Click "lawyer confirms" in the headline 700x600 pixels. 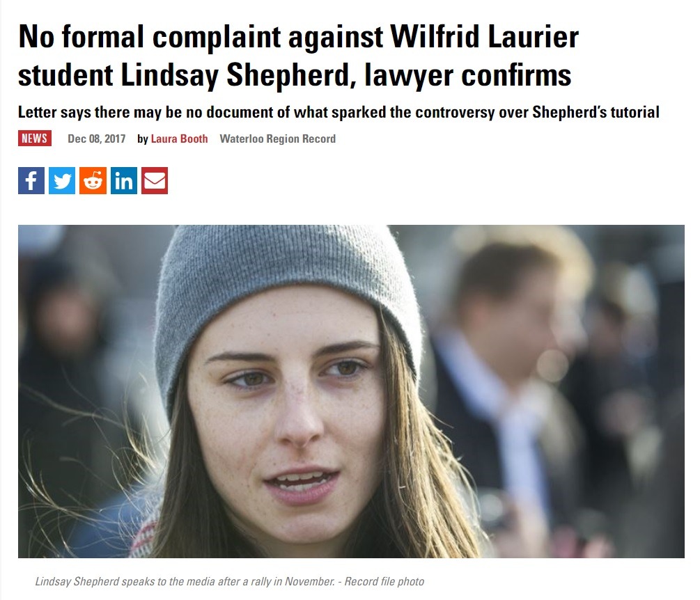pyautogui.click(x=468, y=75)
